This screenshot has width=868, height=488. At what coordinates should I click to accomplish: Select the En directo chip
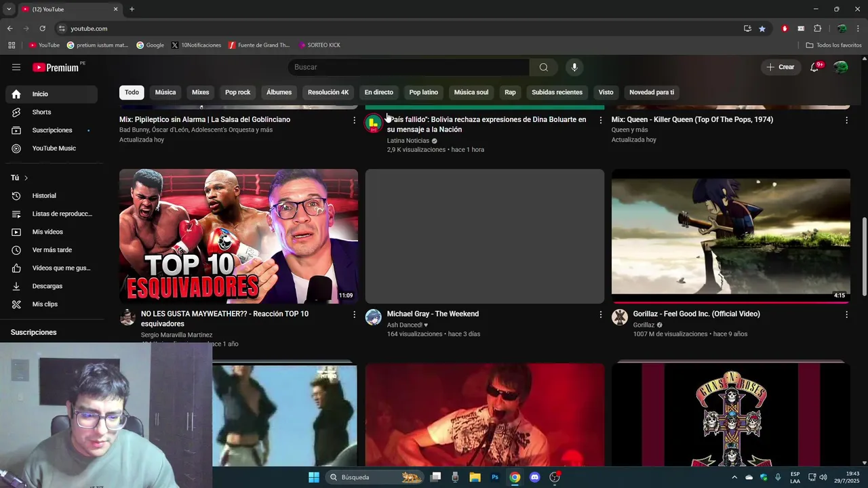379,92
